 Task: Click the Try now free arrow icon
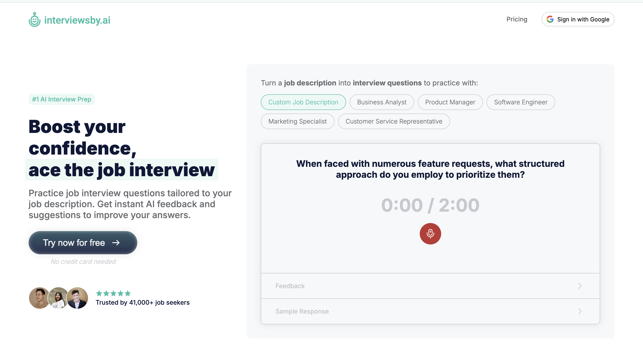(117, 242)
